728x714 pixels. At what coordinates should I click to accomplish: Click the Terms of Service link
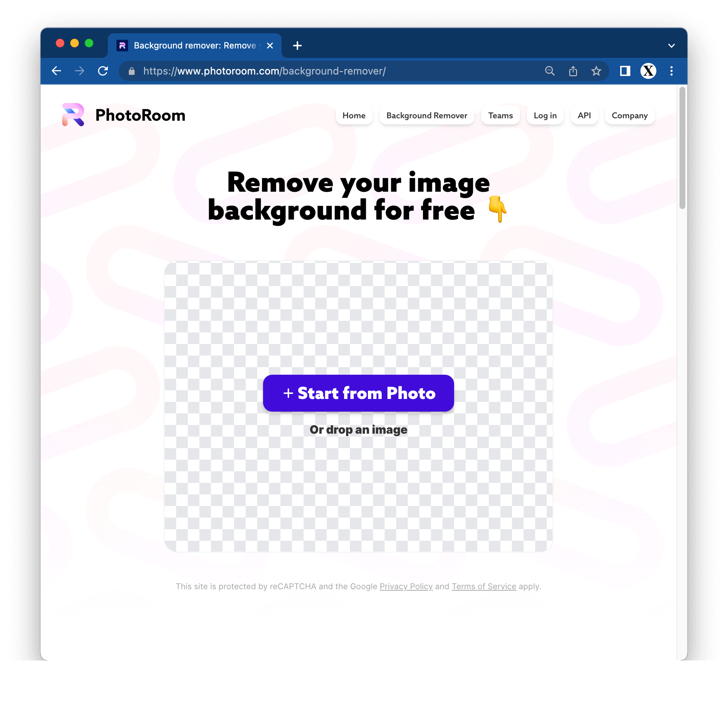[x=483, y=586]
